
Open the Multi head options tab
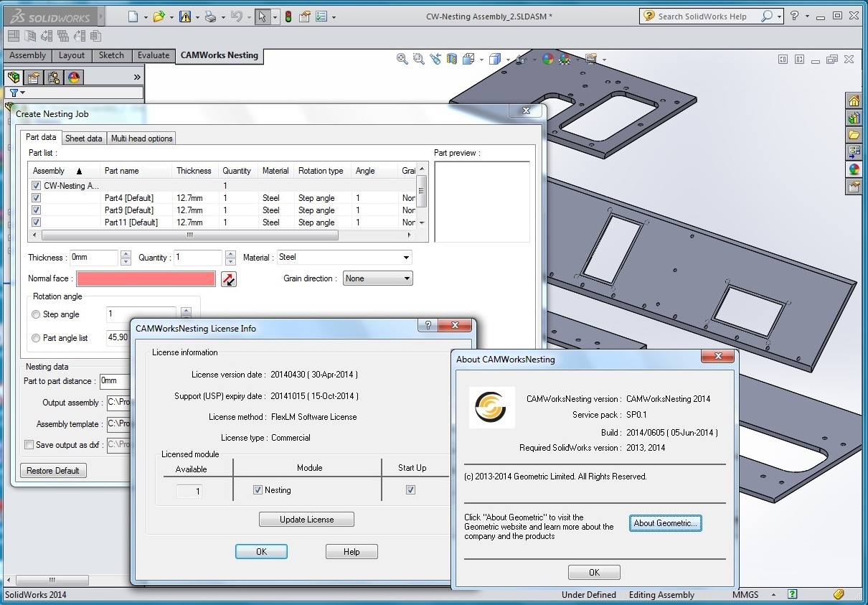point(141,139)
